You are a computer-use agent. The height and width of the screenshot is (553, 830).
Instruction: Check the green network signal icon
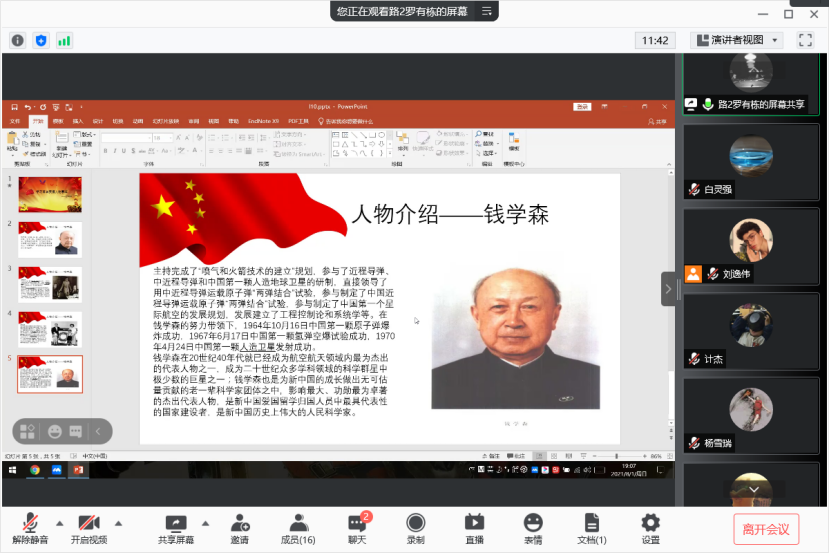(64, 40)
